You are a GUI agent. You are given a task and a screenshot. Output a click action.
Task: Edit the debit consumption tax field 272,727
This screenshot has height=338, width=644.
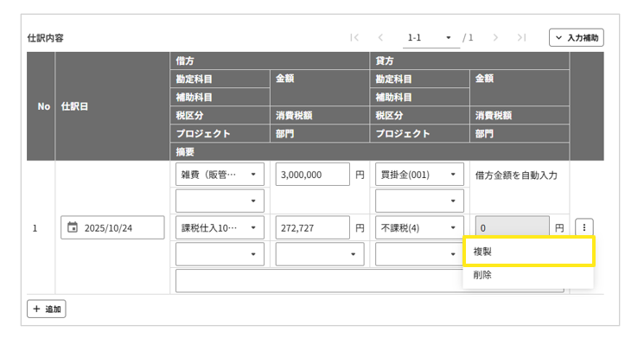313,227
